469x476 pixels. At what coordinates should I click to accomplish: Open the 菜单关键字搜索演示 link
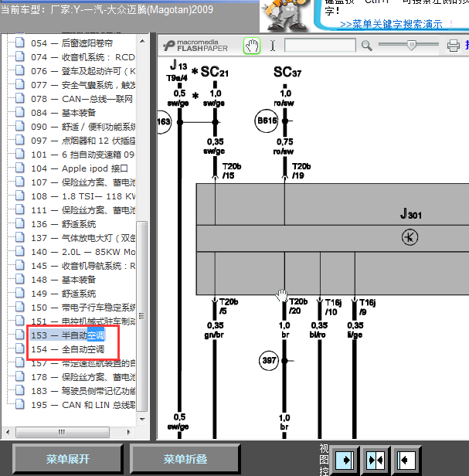coord(391,24)
